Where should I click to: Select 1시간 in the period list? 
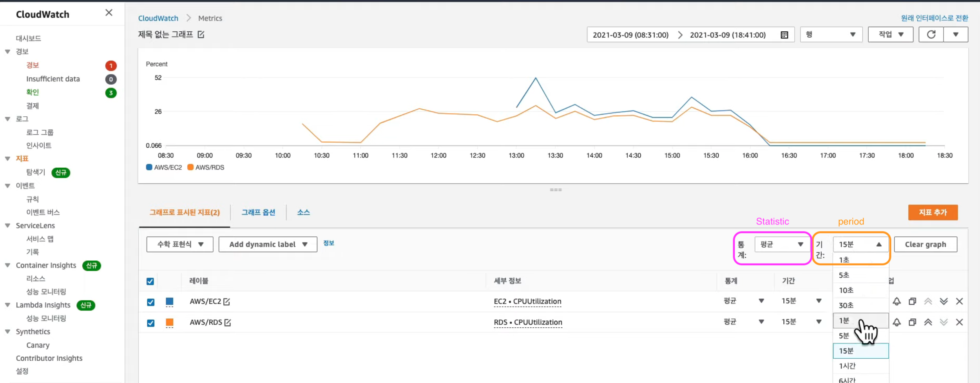[x=860, y=366]
